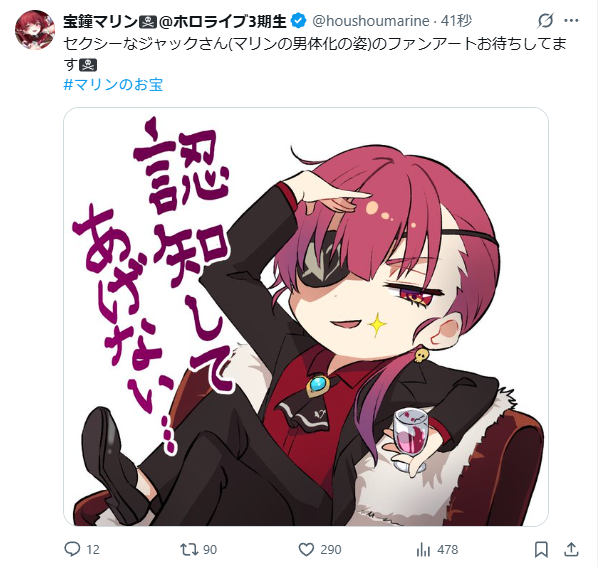Click the reply speech bubble icon

(x=72, y=549)
